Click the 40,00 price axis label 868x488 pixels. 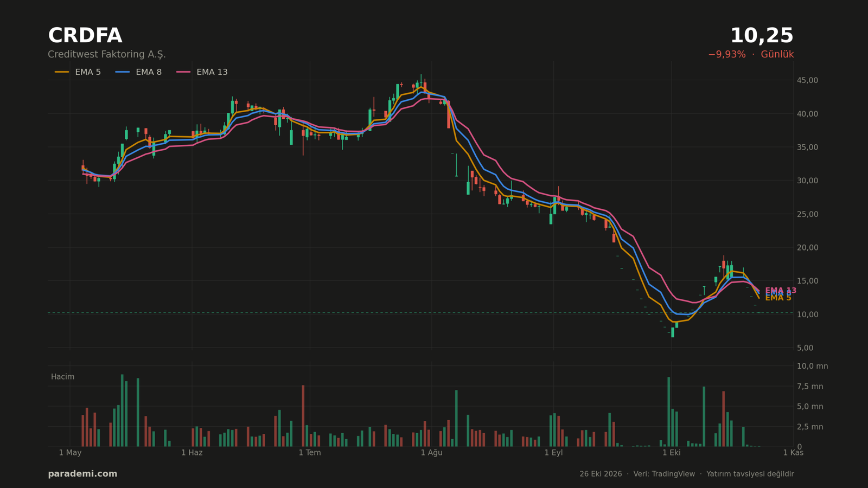click(x=807, y=114)
